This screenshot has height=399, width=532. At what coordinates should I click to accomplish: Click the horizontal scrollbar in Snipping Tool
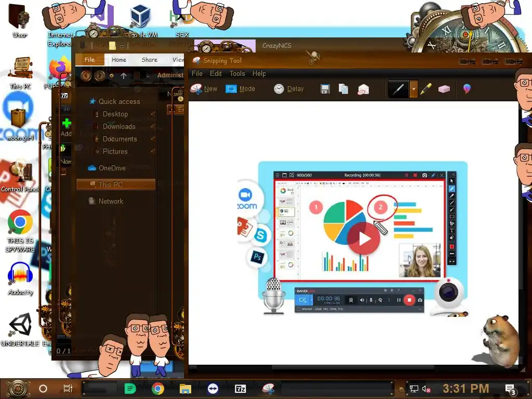click(x=353, y=367)
